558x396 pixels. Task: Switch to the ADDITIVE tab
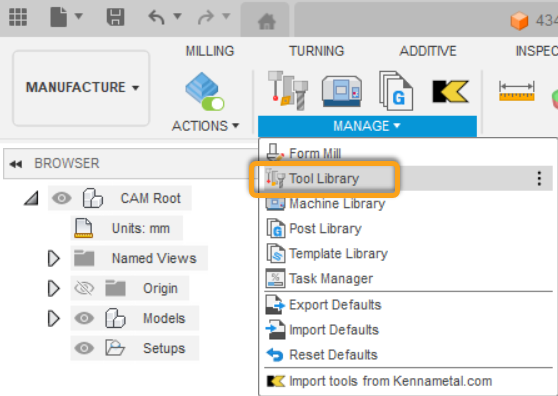tap(428, 51)
